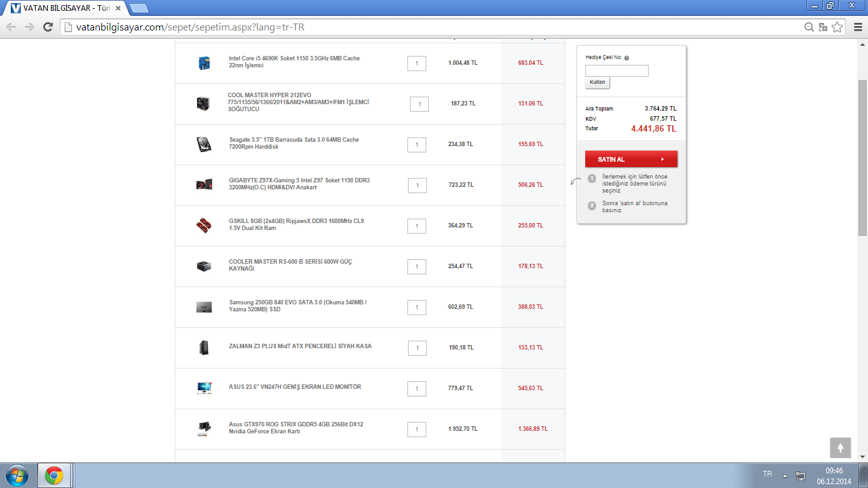Image resolution: width=868 pixels, height=488 pixels.
Task: Click the Asus GTX970 graphics card thumbnail
Action: (x=204, y=429)
